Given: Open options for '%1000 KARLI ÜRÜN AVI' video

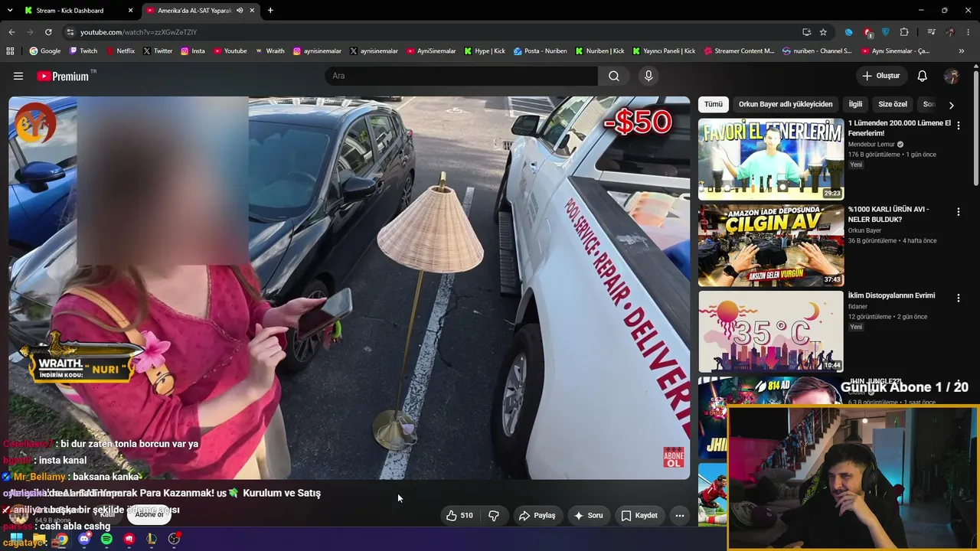Looking at the screenshot, I should (959, 211).
